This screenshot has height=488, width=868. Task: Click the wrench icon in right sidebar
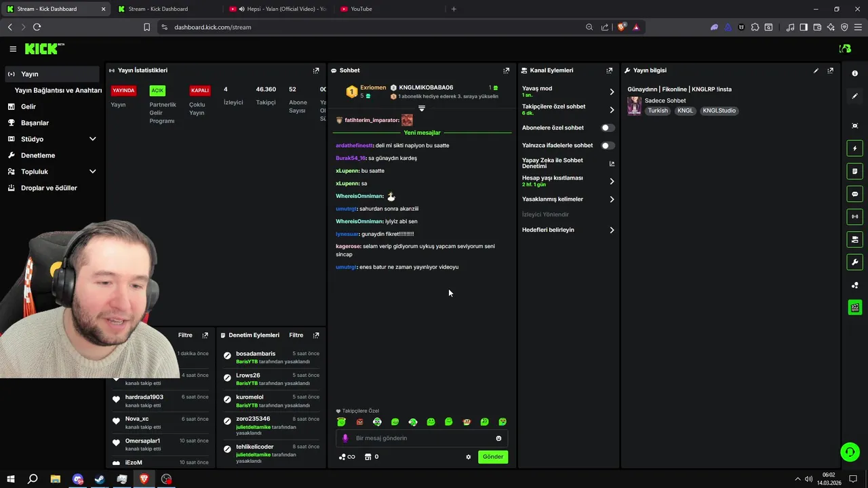tap(854, 262)
